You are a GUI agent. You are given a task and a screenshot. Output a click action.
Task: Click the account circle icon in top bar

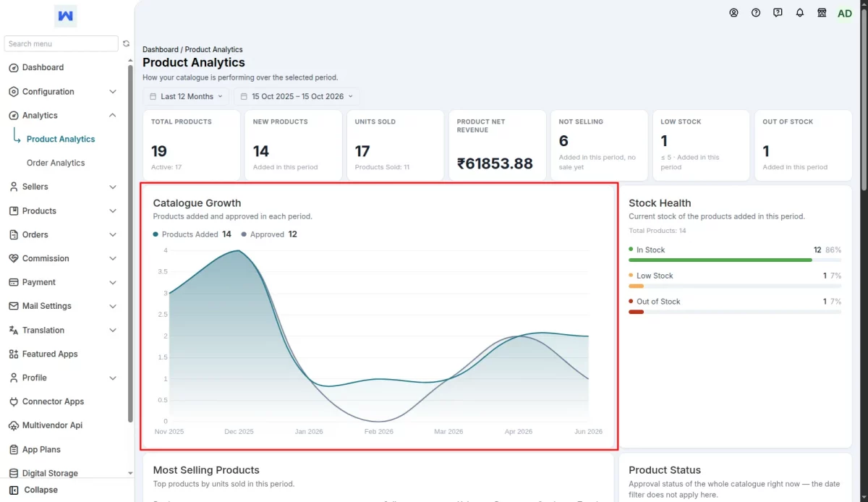(733, 13)
